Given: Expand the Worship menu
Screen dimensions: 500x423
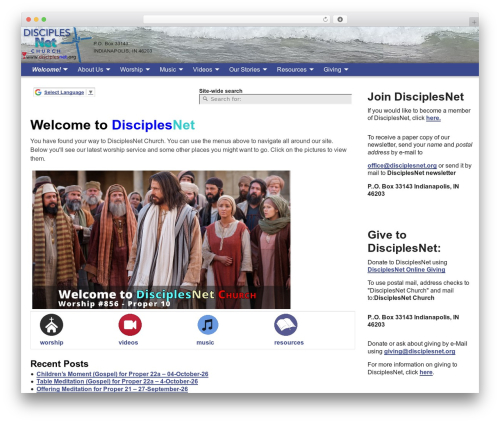Looking at the screenshot, I should (135, 69).
